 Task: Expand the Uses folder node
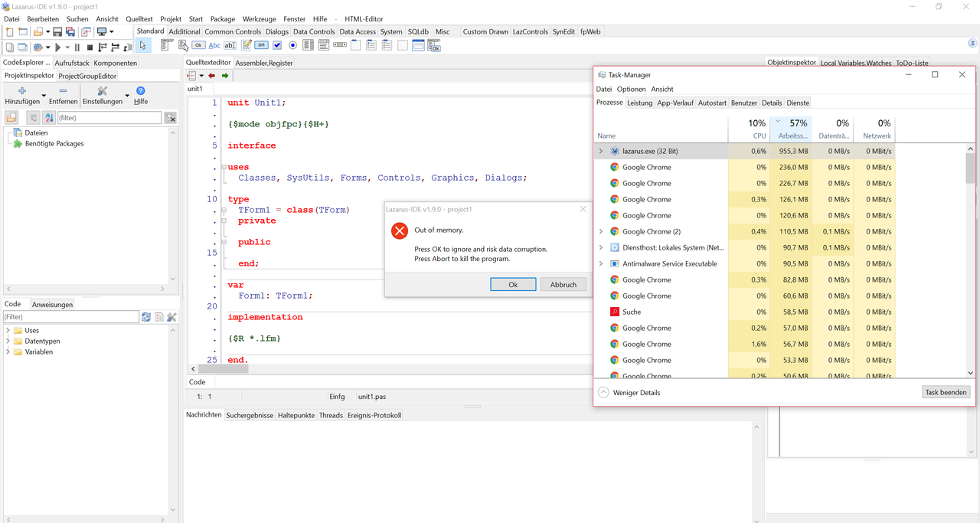(x=8, y=331)
